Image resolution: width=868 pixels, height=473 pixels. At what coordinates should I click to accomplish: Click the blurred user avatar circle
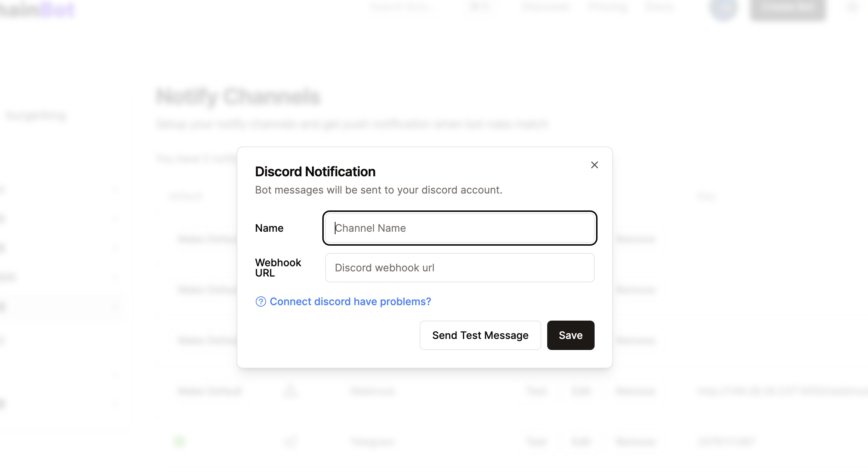click(x=723, y=8)
